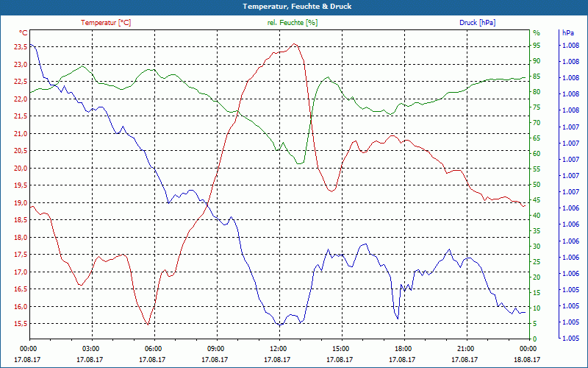The width and height of the screenshot is (588, 368).
Task: Select the blue Druck [hPa] legend label
Action: (x=477, y=23)
